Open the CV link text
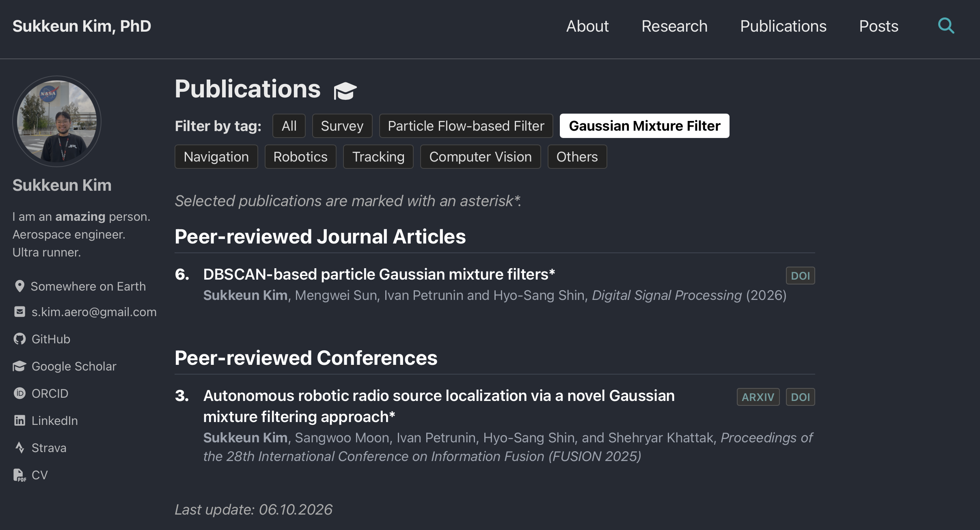The width and height of the screenshot is (980, 530). 40,475
